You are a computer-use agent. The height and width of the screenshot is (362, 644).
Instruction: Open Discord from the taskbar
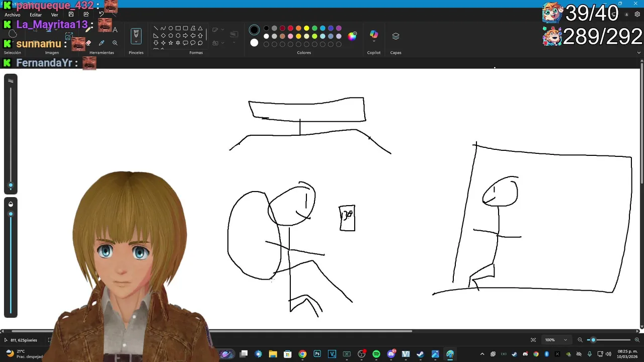coord(391,354)
